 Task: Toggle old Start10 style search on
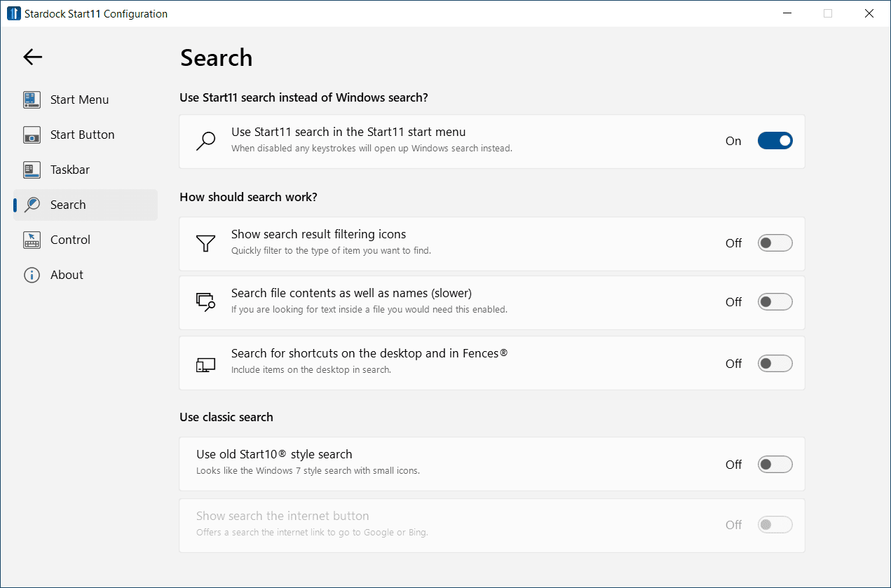(775, 465)
